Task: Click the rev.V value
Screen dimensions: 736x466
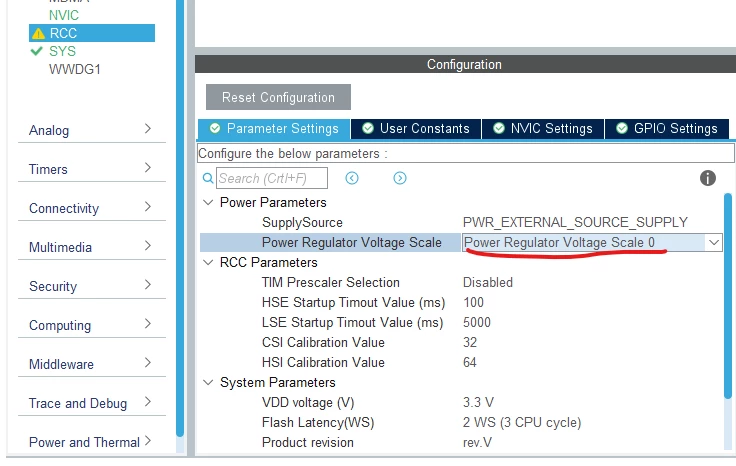Action: point(477,443)
